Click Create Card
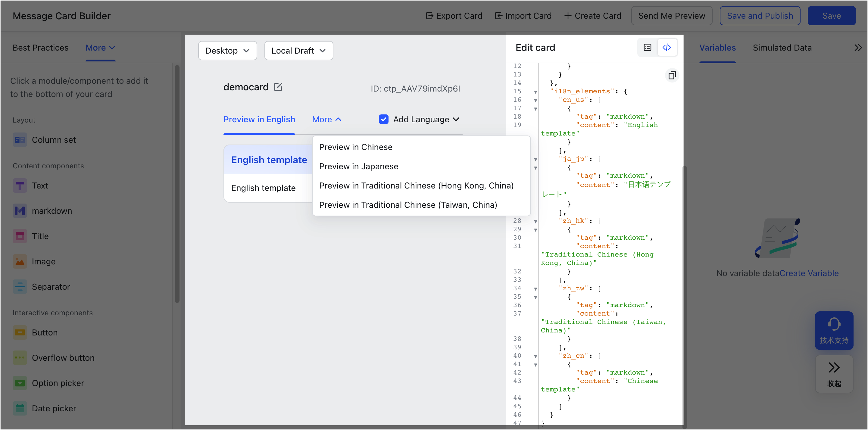 (592, 16)
